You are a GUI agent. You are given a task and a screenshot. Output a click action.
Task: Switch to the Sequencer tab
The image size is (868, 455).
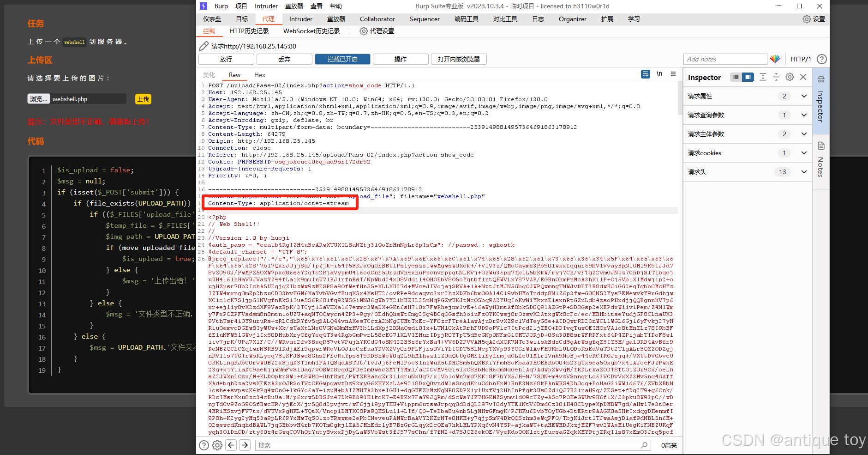tap(425, 19)
